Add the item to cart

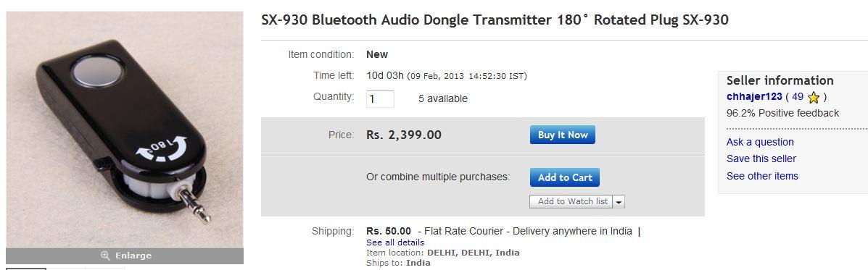[x=565, y=177]
